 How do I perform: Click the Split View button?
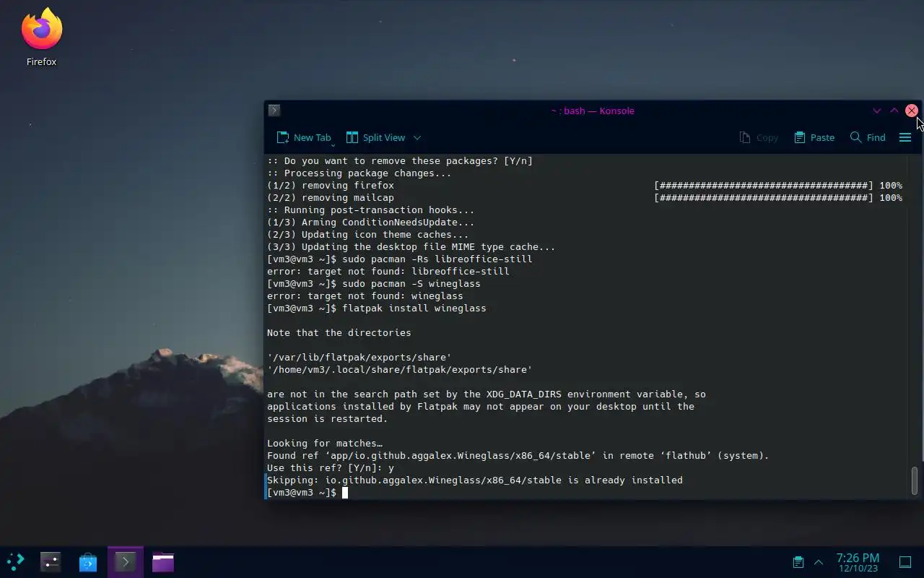375,137
